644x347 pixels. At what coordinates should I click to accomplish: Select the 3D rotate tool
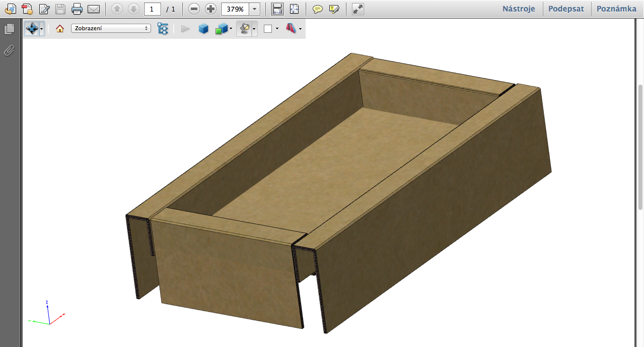click(32, 29)
